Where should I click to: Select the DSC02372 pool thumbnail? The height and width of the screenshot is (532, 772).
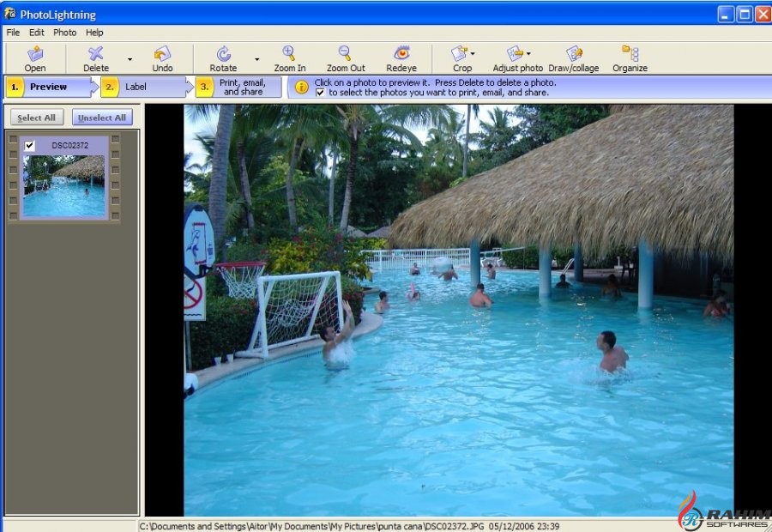64,186
